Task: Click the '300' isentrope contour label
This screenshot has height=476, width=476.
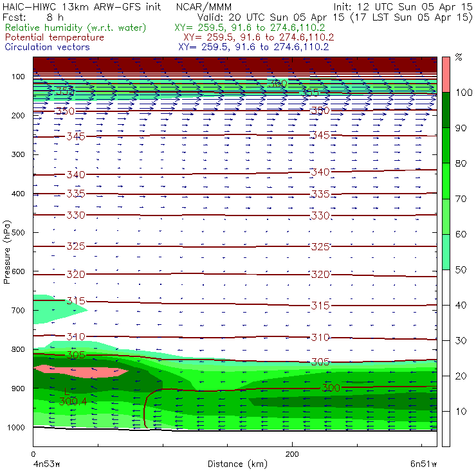Action: coord(331,388)
